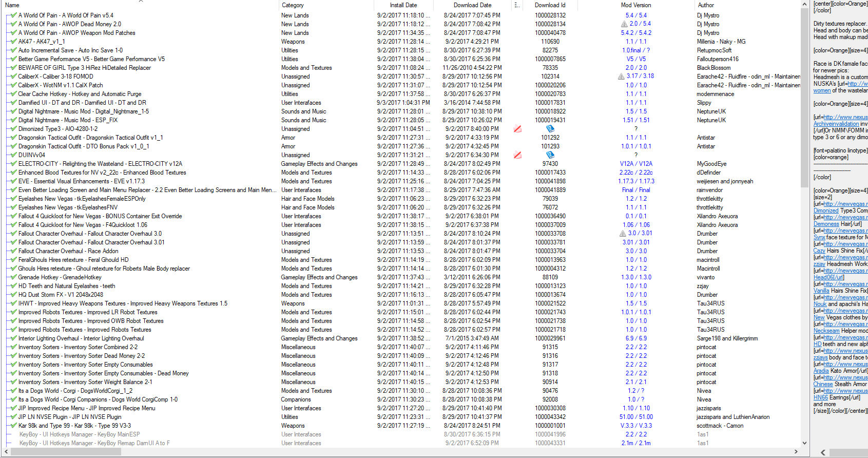Image resolution: width=868 pixels, height=458 pixels.
Task: Select Its a Dogs World Corgi Companions row
Action: tap(98, 399)
